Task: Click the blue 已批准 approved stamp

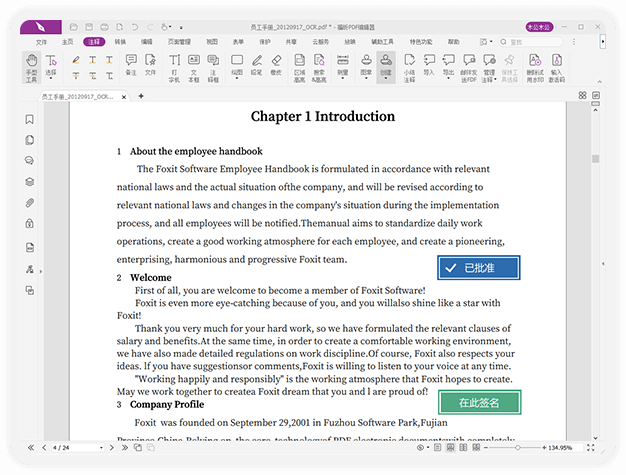Action: tap(479, 267)
